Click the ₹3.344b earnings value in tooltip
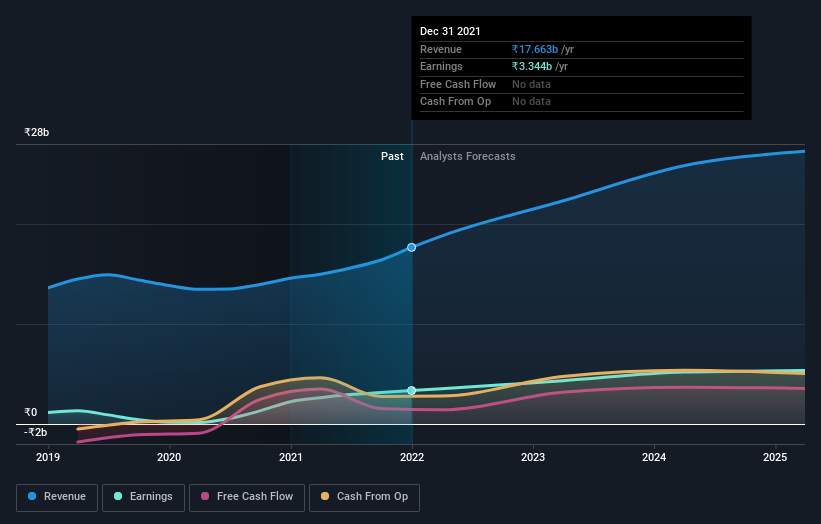821x524 pixels. pyautogui.click(x=532, y=66)
